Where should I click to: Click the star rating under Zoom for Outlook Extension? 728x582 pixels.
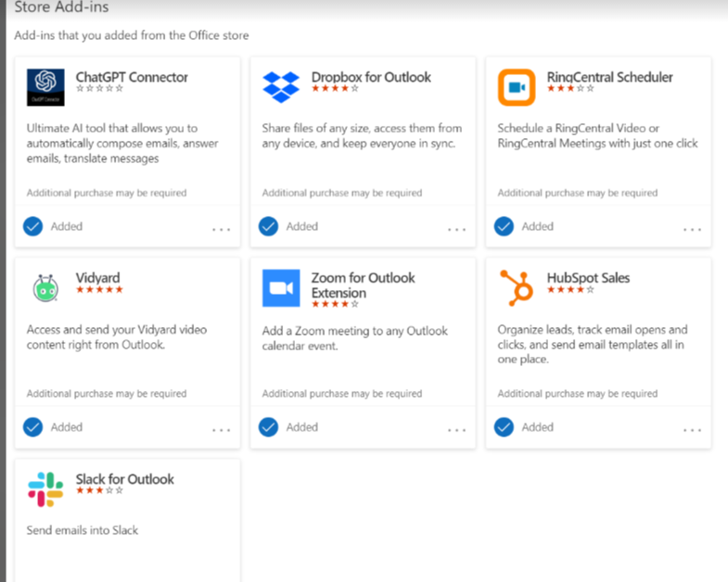pyautogui.click(x=335, y=304)
